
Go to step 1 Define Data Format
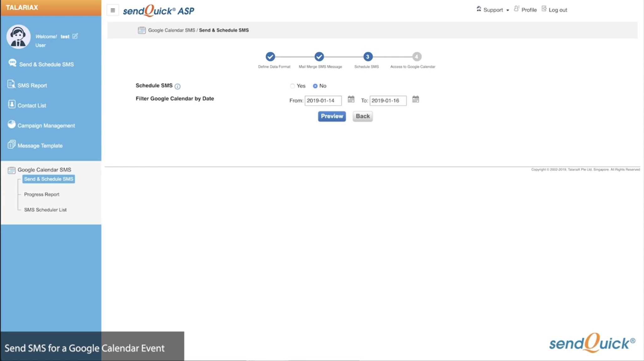click(270, 57)
